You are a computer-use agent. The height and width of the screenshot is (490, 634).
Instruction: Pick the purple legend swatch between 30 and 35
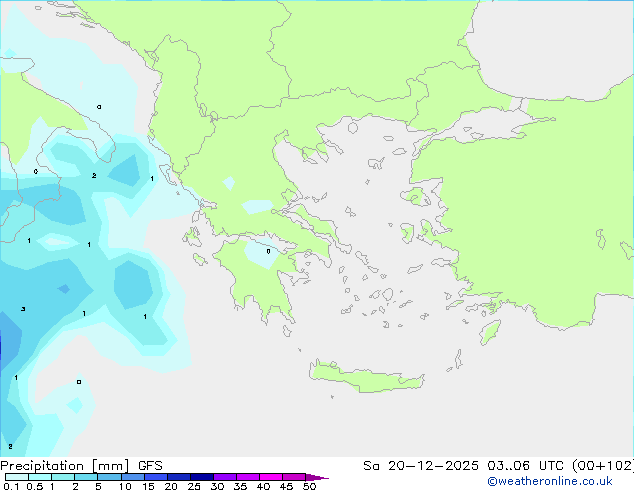pos(224,477)
